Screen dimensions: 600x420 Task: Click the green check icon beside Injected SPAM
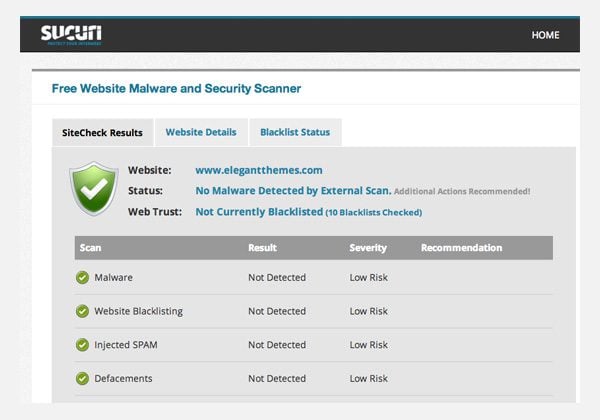pyautogui.click(x=82, y=345)
